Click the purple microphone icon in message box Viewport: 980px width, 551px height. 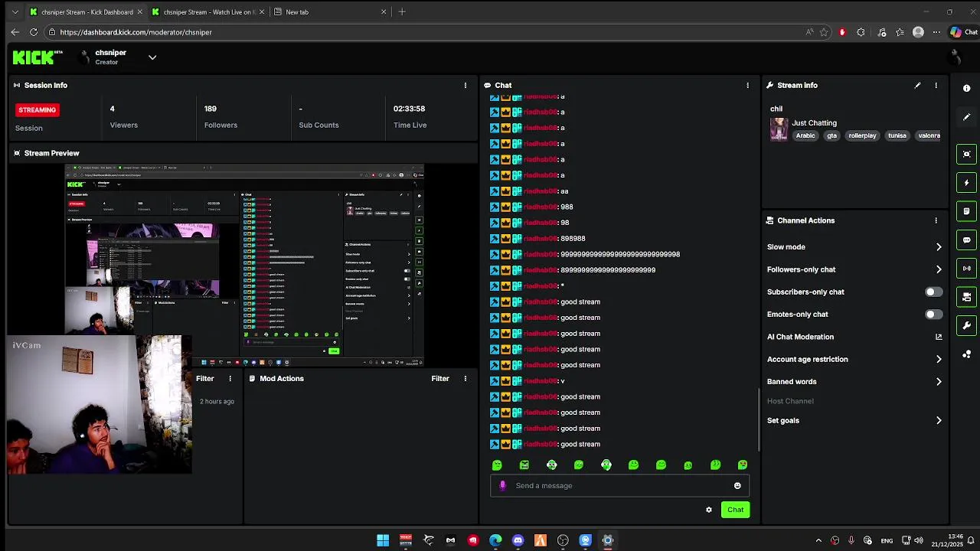pos(502,485)
